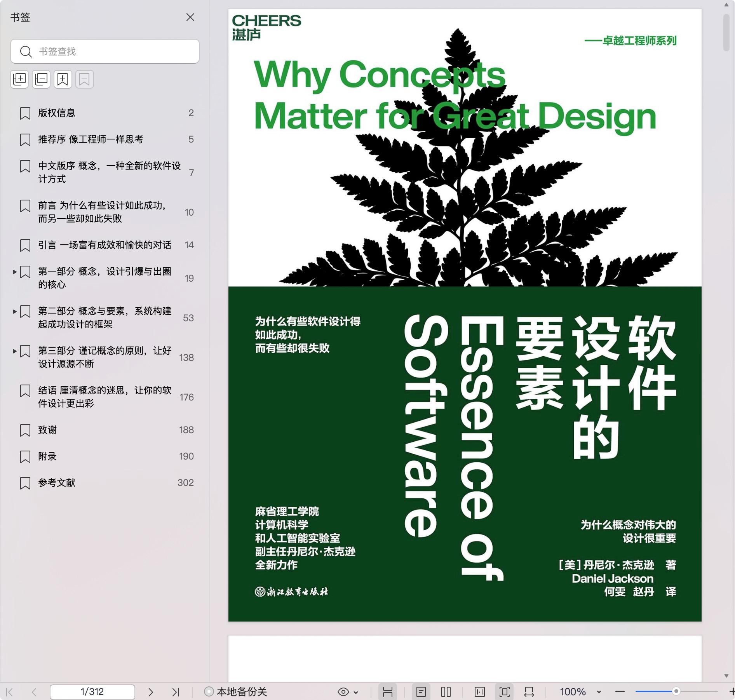Select two-page side-by-side view
This screenshot has height=700, width=735.
(446, 692)
